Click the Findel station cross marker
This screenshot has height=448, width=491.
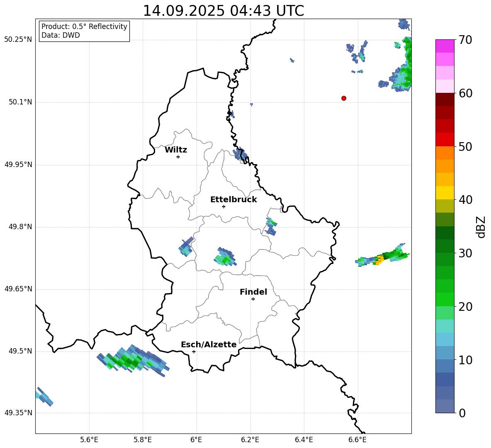(x=253, y=299)
